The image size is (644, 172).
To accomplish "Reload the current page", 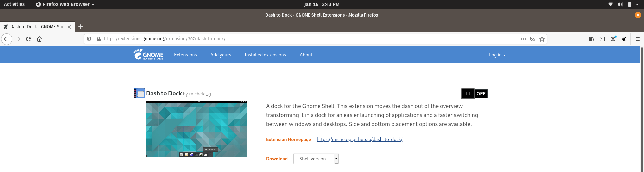I will (29, 39).
